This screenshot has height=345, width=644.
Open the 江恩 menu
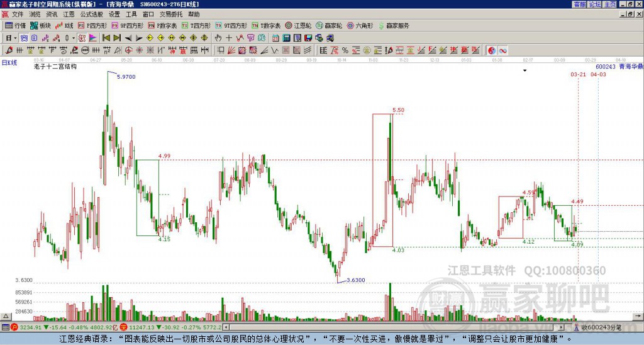tap(69, 14)
